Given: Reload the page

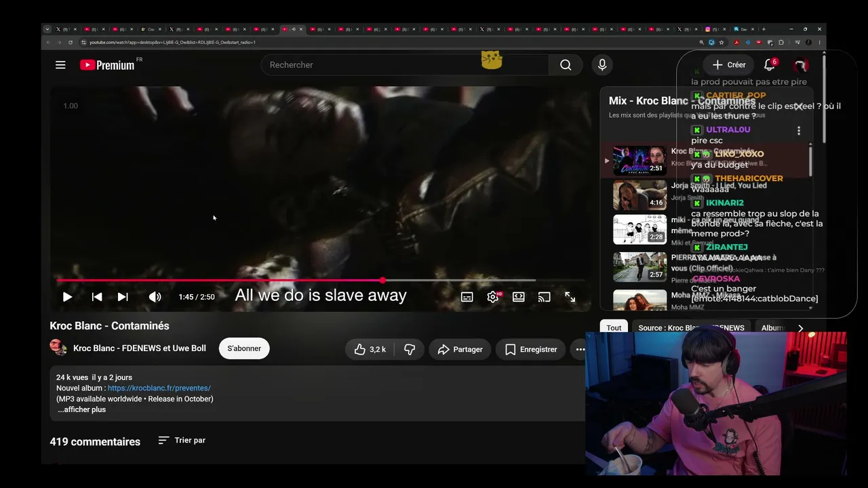Looking at the screenshot, I should point(70,42).
